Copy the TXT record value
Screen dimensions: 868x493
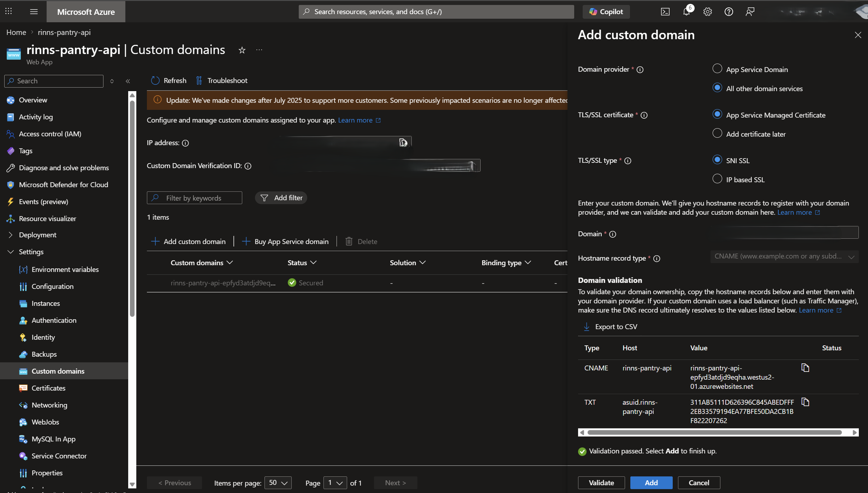(x=805, y=402)
